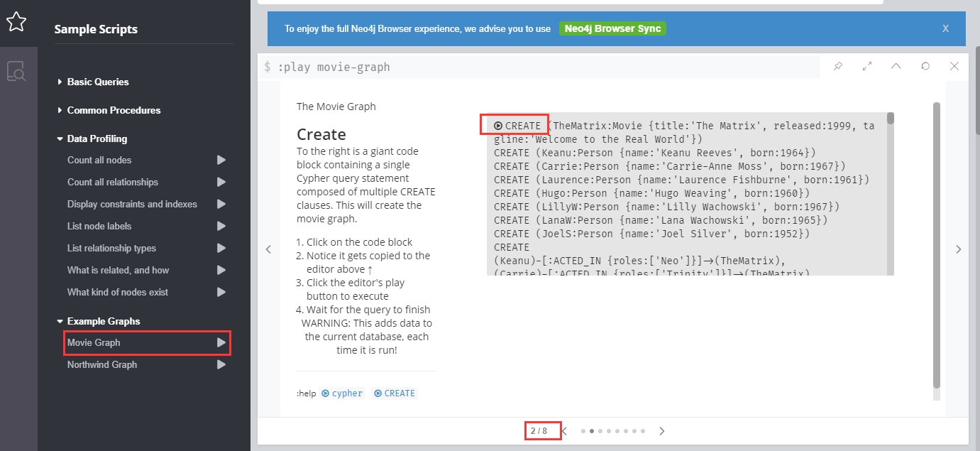The image size is (980, 451).
Task: Open the Favorites star sidebar icon
Action: tap(16, 23)
